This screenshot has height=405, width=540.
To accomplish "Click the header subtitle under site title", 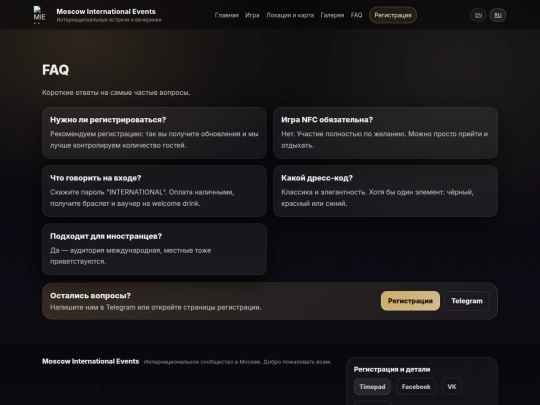I will pos(109,20).
